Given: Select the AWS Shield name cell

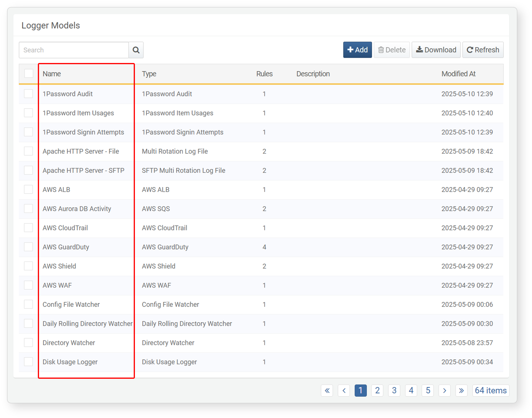Looking at the screenshot, I should [59, 266].
